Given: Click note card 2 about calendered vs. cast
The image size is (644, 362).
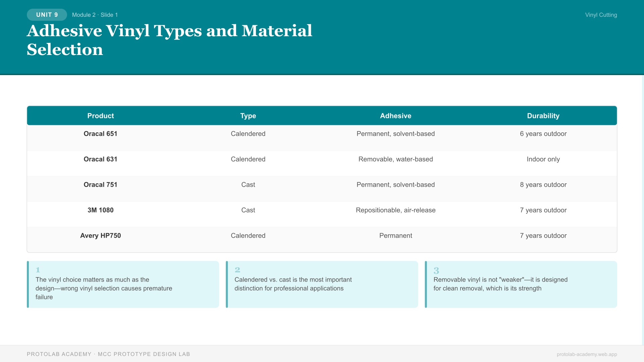Looking at the screenshot, I should coord(322,284).
